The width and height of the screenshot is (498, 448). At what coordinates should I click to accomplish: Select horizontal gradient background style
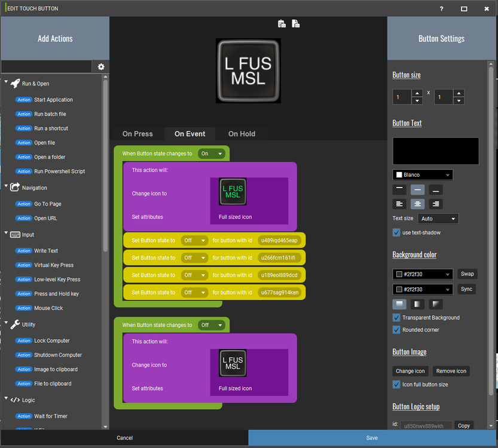pyautogui.click(x=417, y=304)
